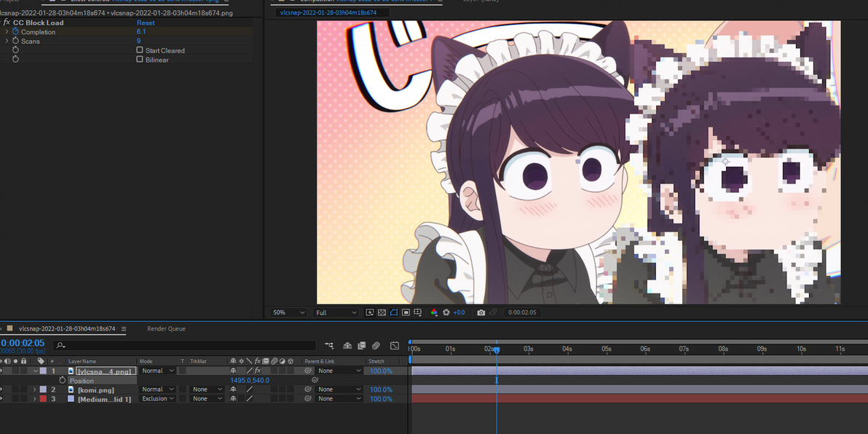Click layer 3 red label color
868x434 pixels.
[43, 398]
